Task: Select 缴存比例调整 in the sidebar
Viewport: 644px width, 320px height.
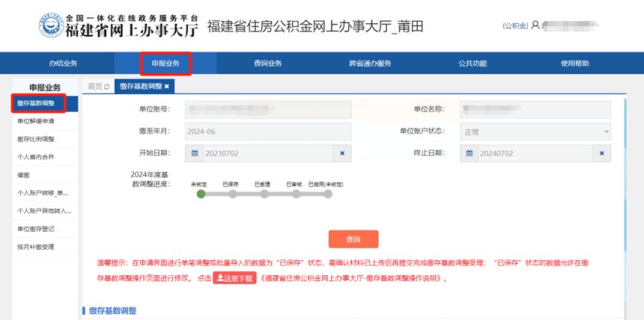Action: coord(36,139)
